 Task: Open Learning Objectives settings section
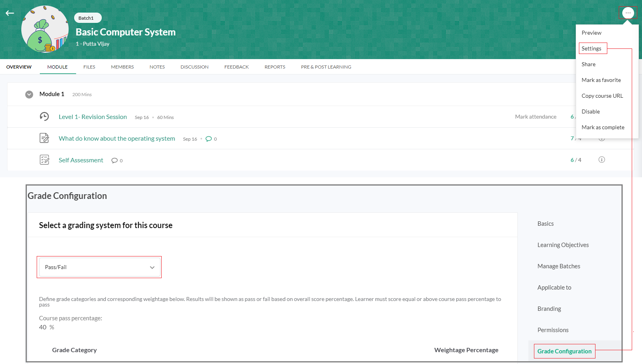coord(563,245)
